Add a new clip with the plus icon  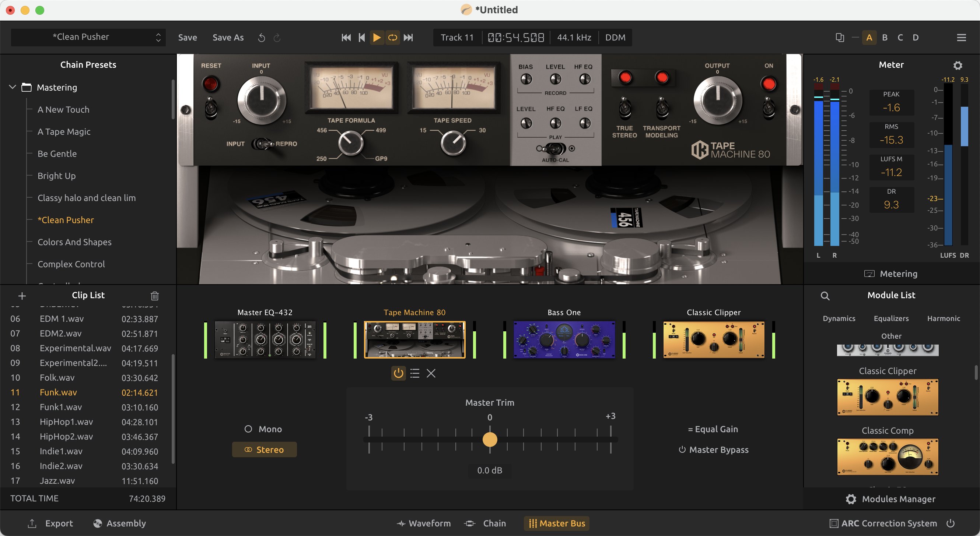pyautogui.click(x=22, y=295)
